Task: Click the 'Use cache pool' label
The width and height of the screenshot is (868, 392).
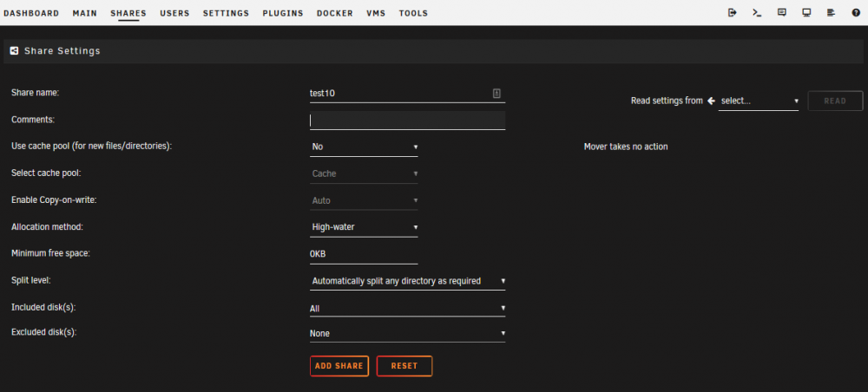Action: [92, 147]
